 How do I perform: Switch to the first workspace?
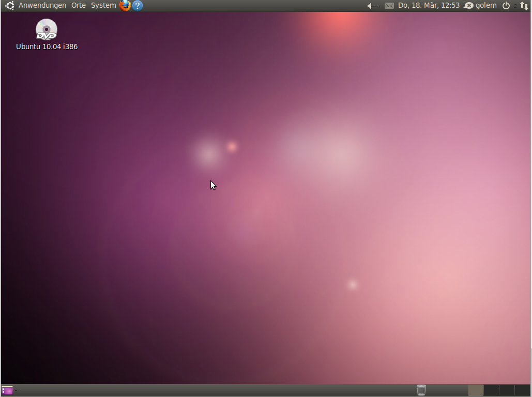pyautogui.click(x=476, y=390)
